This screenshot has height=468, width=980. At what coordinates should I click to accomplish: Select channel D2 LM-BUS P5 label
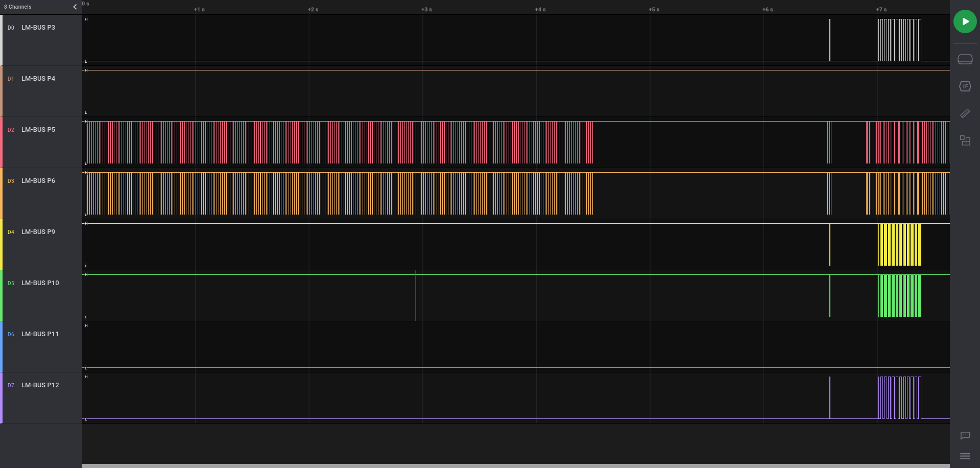pyautogui.click(x=38, y=130)
